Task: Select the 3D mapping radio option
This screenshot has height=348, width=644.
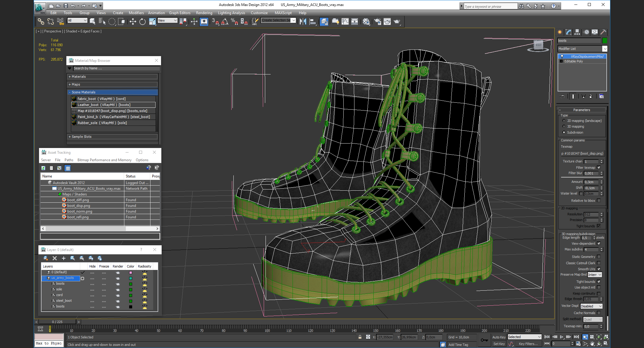Action: coord(564,126)
